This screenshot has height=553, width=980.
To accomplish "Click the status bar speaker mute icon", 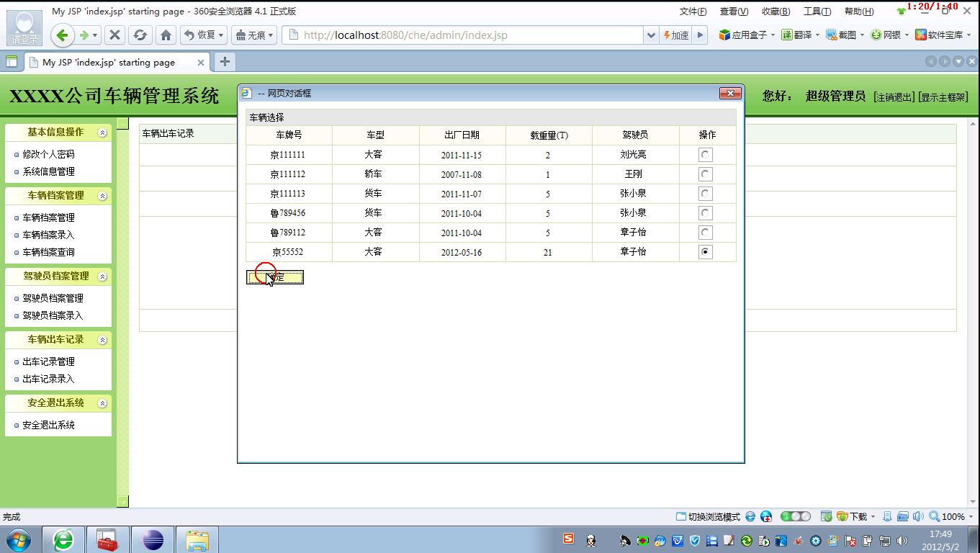I will click(x=917, y=516).
